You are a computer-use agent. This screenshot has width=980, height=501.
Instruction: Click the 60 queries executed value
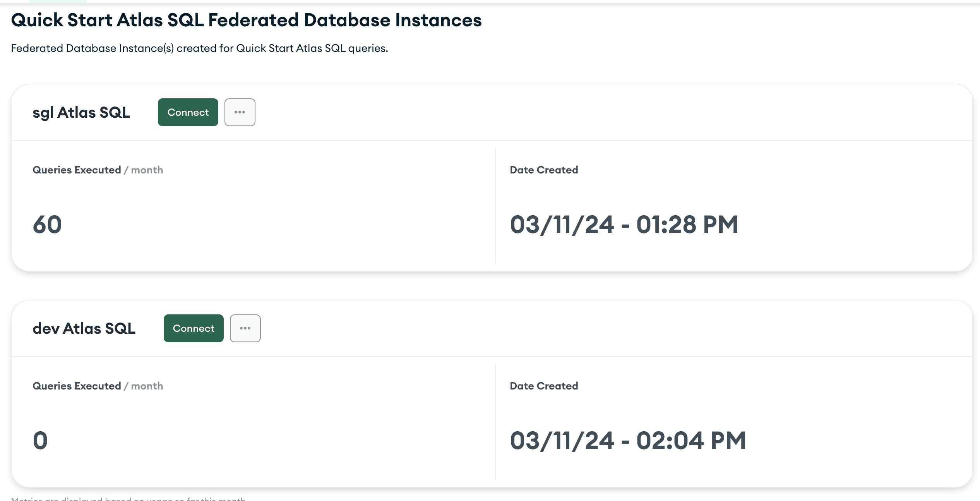(47, 225)
